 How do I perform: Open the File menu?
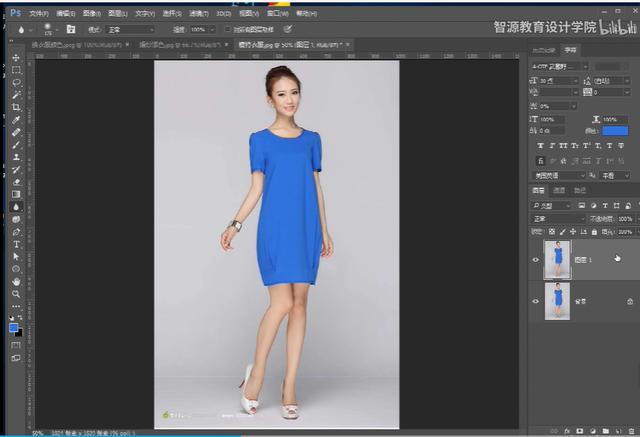pyautogui.click(x=39, y=13)
